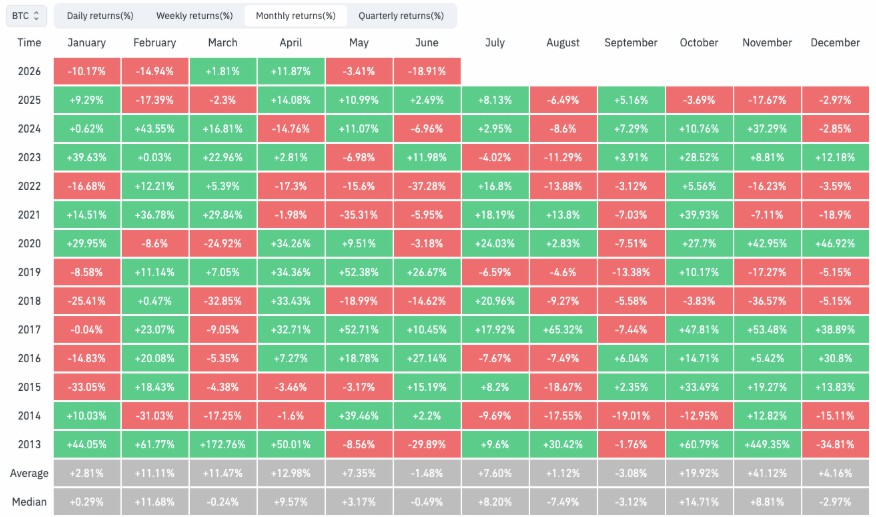876x517 pixels.
Task: Click the 2022 June -37.28% cell
Action: [x=427, y=186]
